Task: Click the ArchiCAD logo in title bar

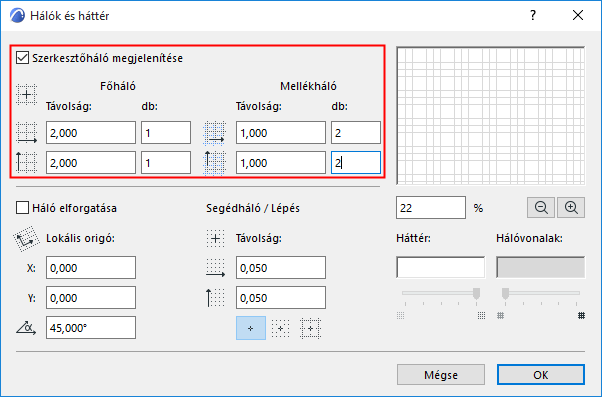Action: tap(17, 16)
